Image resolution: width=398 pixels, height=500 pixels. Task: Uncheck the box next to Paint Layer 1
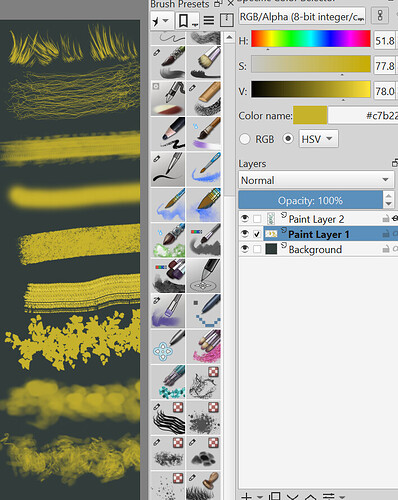point(257,234)
